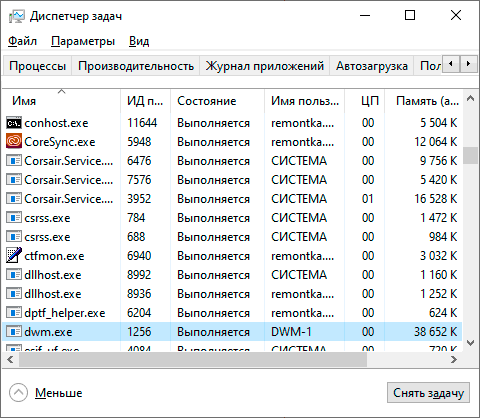Click PID value 1256
Viewport: 480px width, 418px height.
coord(139,332)
